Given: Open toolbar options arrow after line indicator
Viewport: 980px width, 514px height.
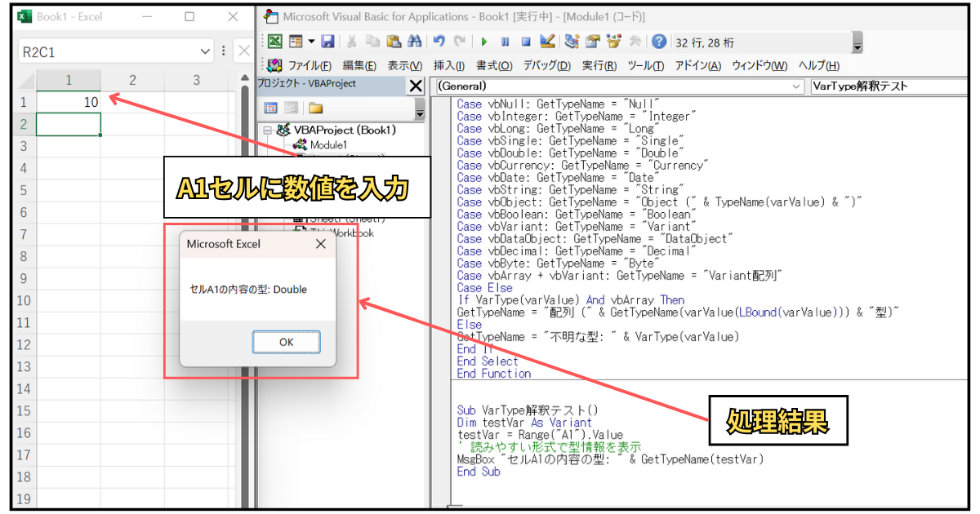Looking at the screenshot, I should (857, 43).
